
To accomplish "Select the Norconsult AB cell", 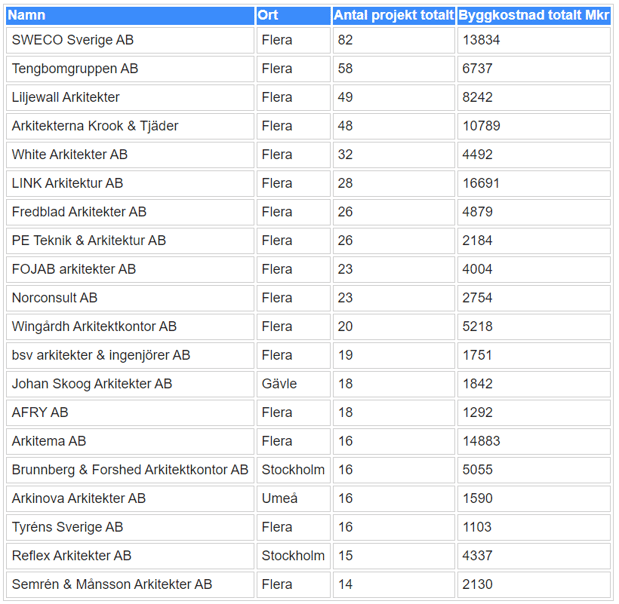I will click(x=130, y=298).
